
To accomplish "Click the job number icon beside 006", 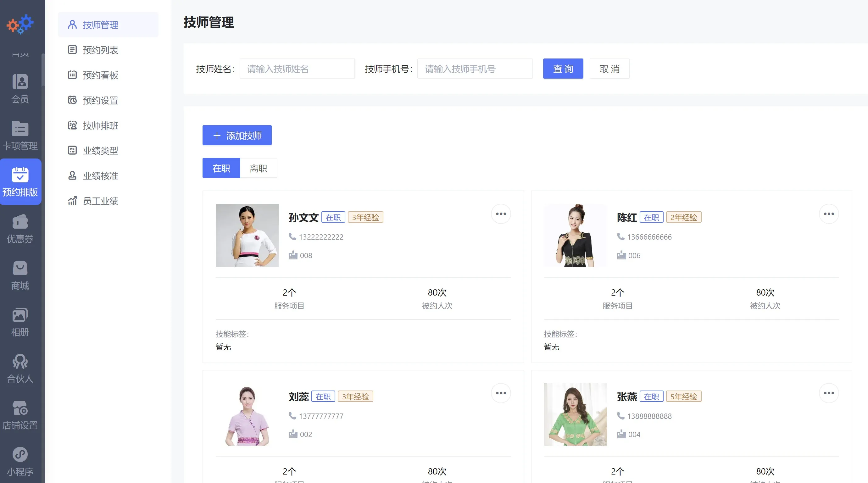I will [x=621, y=255].
